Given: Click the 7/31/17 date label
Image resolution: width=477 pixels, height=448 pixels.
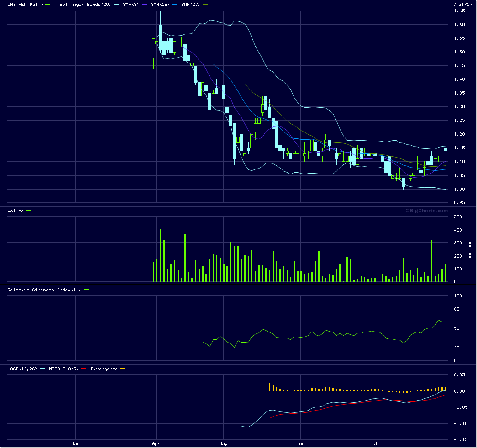Looking at the screenshot, I should [x=462, y=4].
